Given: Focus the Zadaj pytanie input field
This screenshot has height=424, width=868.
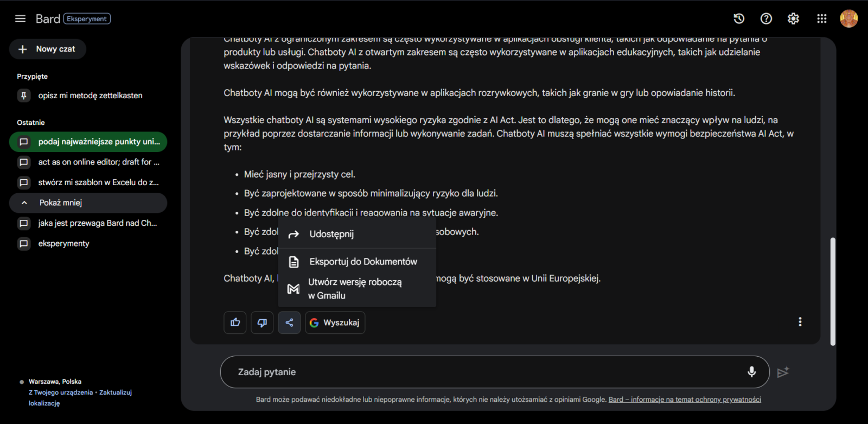Looking at the screenshot, I should coord(483,372).
